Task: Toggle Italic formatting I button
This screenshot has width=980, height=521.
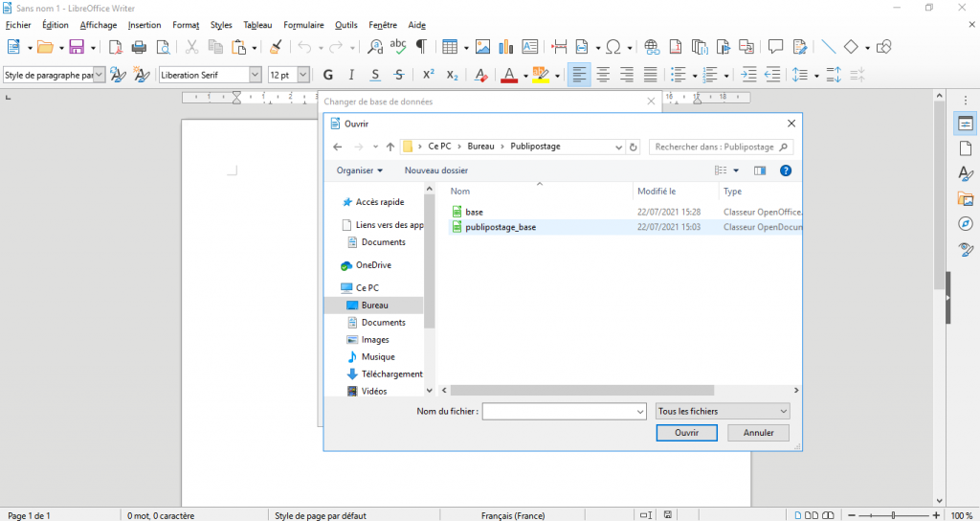Action: tap(351, 75)
